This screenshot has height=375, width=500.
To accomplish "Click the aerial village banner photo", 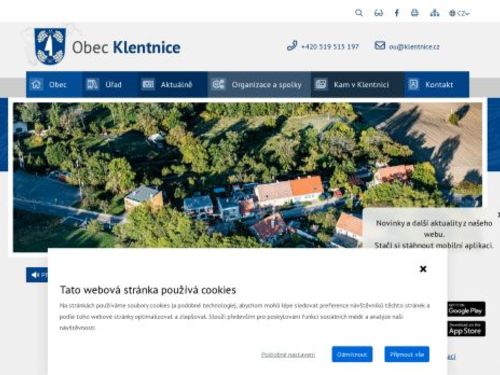I will click(247, 177).
